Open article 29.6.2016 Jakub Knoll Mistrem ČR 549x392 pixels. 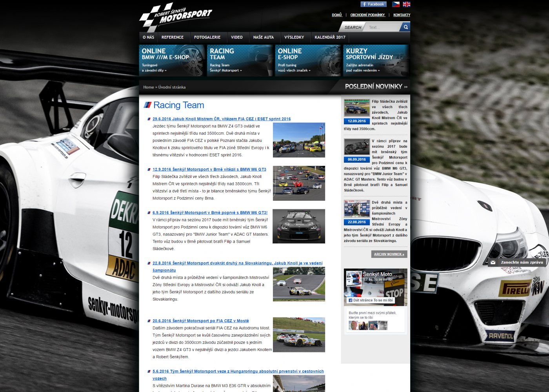(x=222, y=119)
